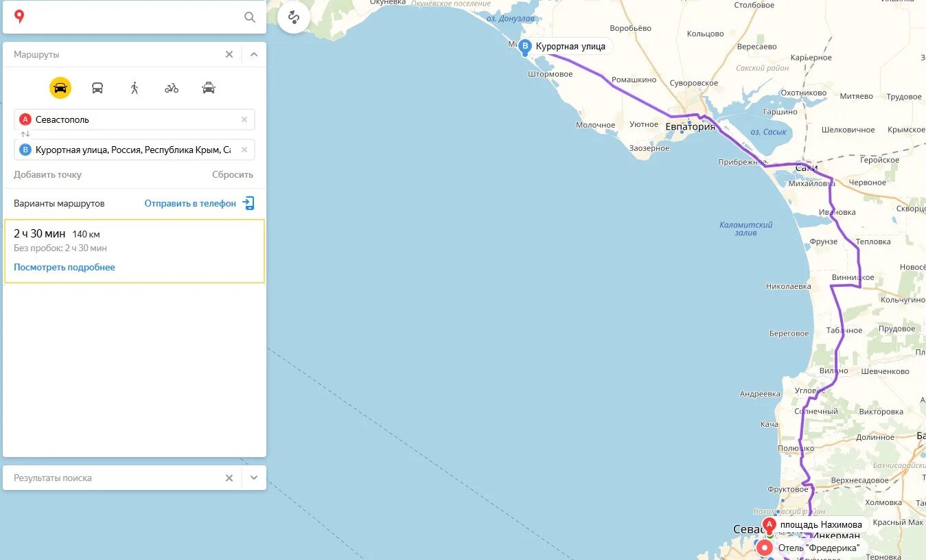Click the Николаевка label on map
Image resolution: width=926 pixels, height=560 pixels.
788,286
